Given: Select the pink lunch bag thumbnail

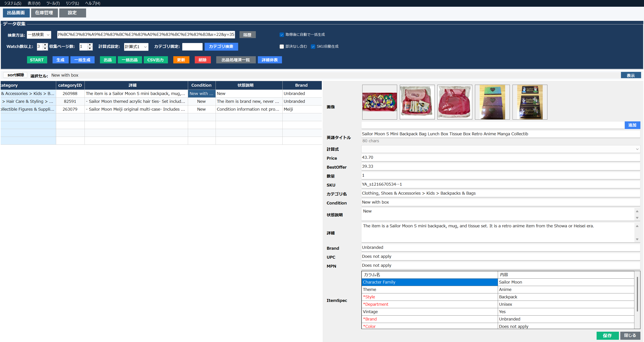Looking at the screenshot, I should pyautogui.click(x=455, y=102).
